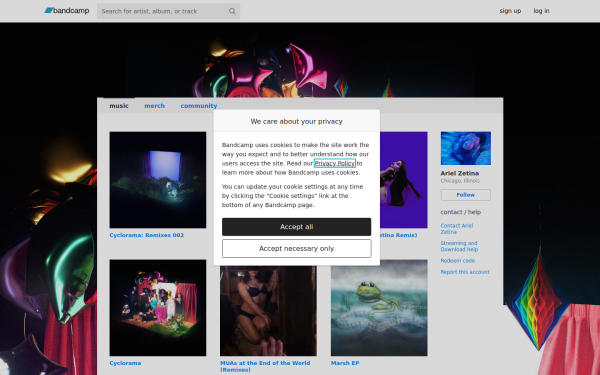Viewport: 600px width, 375px height.
Task: Click the Ariel Zetina artist name
Action: coord(460,173)
